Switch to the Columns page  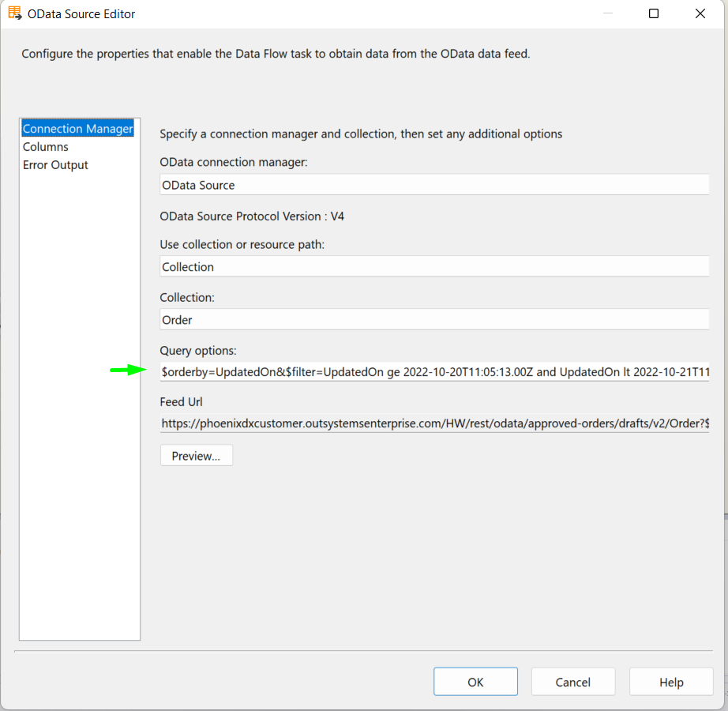pyautogui.click(x=46, y=147)
